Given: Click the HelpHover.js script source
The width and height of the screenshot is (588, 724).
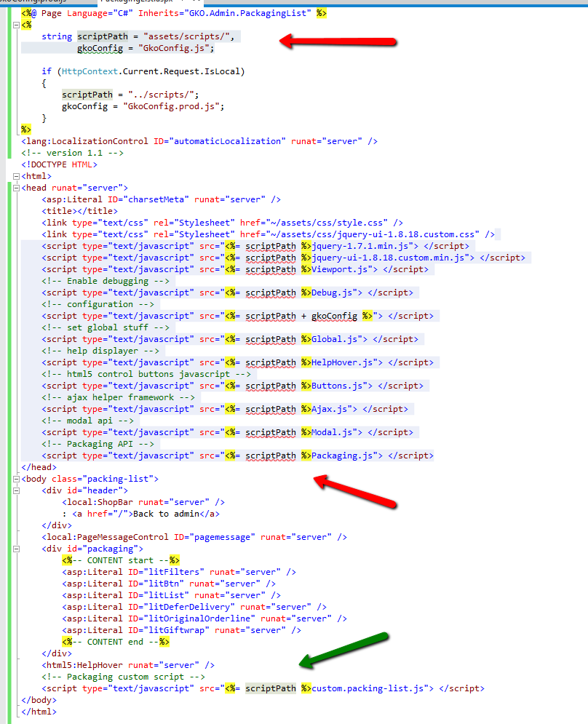Looking at the screenshot, I should tap(342, 362).
